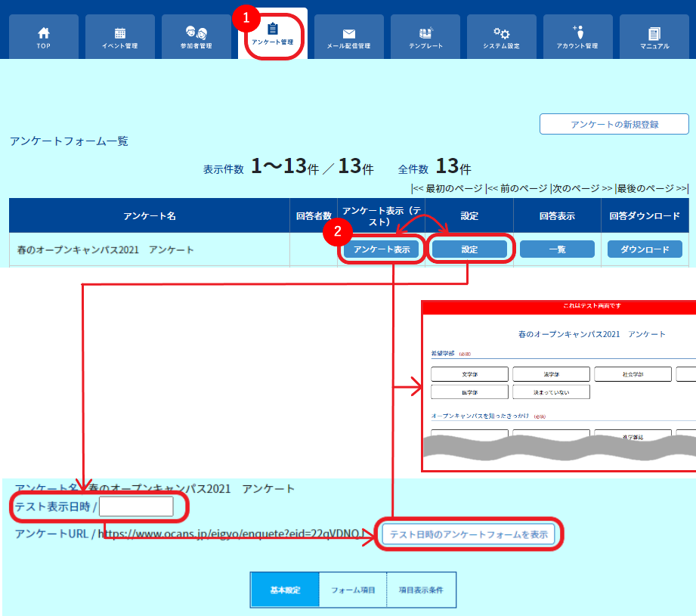The height and width of the screenshot is (616, 696).
Task: Click アンケートの新規登録 button
Action: [614, 124]
